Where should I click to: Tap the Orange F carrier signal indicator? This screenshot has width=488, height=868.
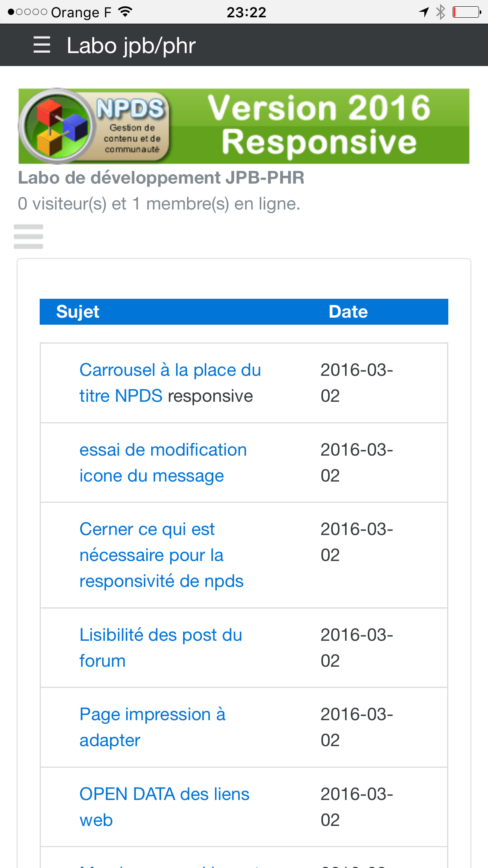(59, 12)
